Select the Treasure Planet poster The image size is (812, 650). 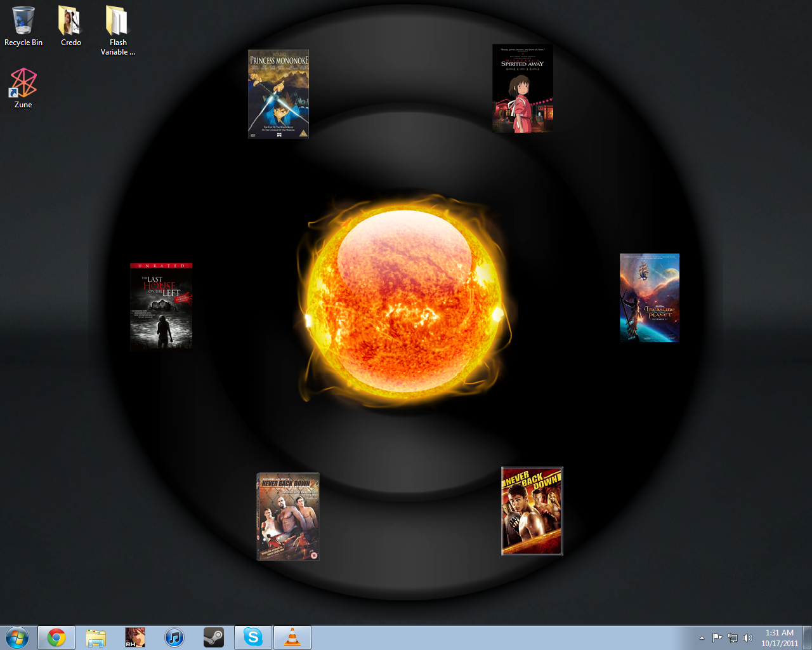point(650,298)
